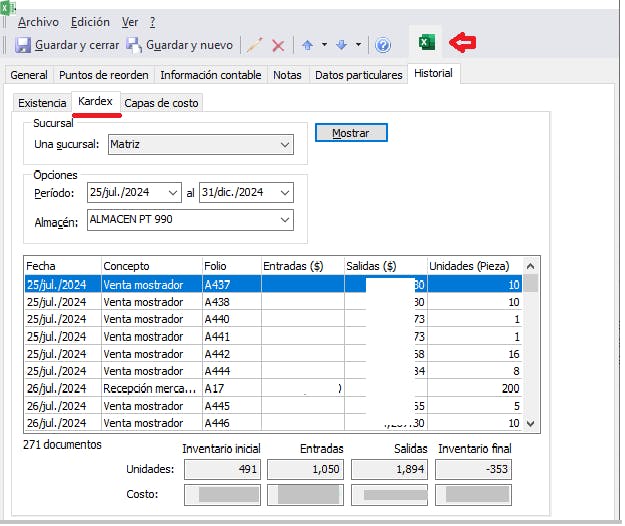Image resolution: width=625 pixels, height=526 pixels.
Task: Click Guardar y nuevo toolbar button
Action: point(179,45)
